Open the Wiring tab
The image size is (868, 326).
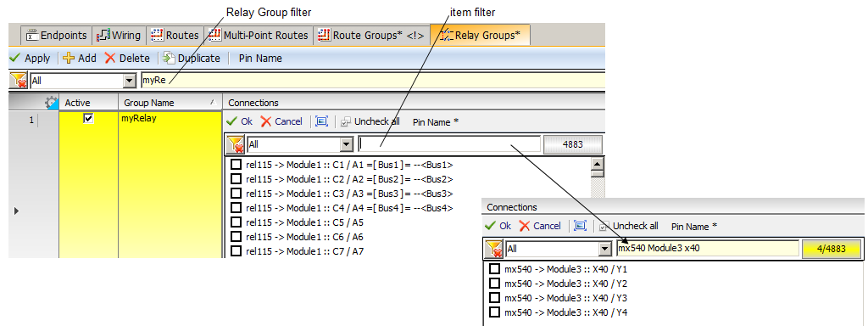pos(119,36)
